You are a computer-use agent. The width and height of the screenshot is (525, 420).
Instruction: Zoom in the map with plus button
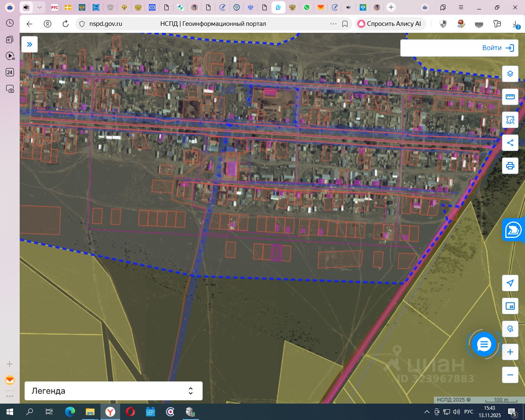pos(510,352)
